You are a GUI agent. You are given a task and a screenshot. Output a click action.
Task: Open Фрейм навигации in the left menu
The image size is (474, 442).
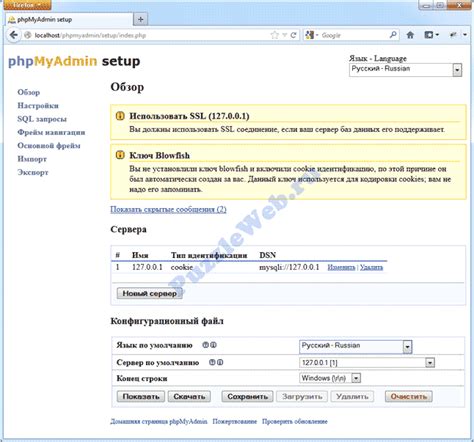51,132
